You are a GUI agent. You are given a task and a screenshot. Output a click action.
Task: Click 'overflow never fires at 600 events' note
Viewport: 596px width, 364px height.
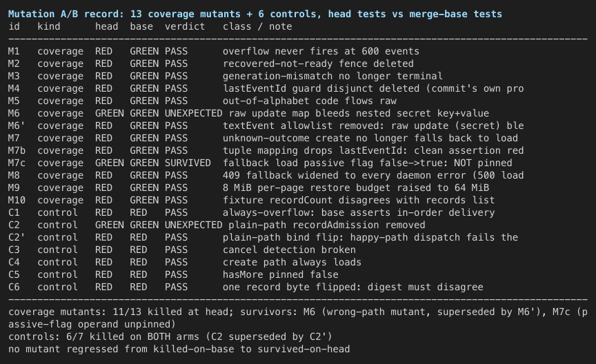(x=321, y=51)
